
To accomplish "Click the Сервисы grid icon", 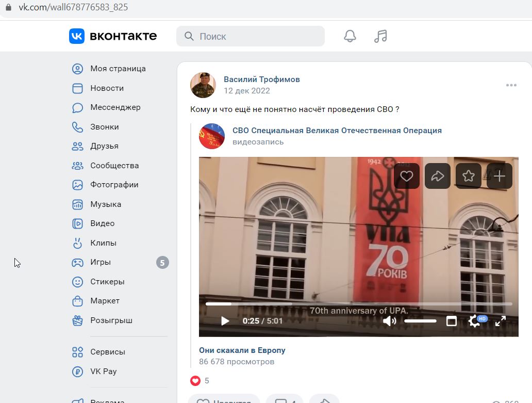I will [x=77, y=352].
